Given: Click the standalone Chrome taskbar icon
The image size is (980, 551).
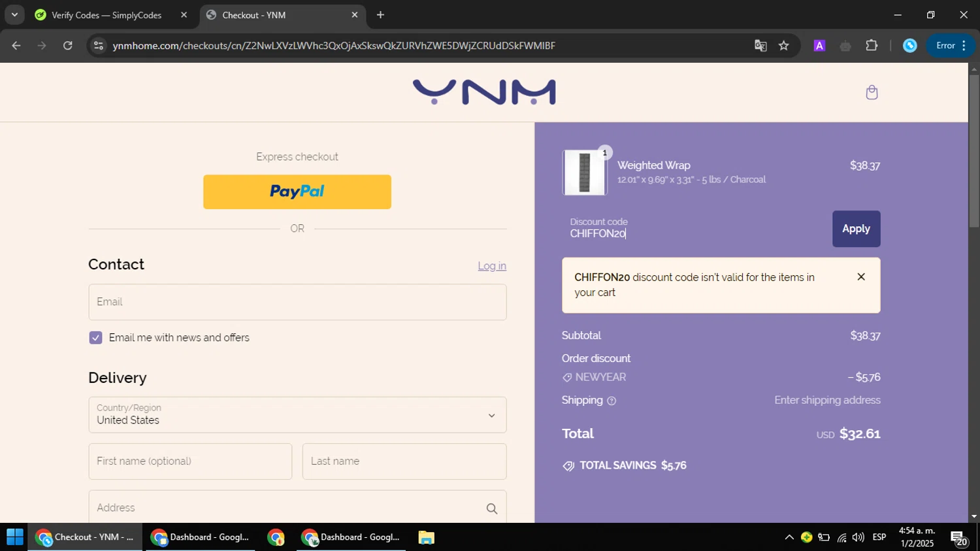Looking at the screenshot, I should [x=276, y=537].
